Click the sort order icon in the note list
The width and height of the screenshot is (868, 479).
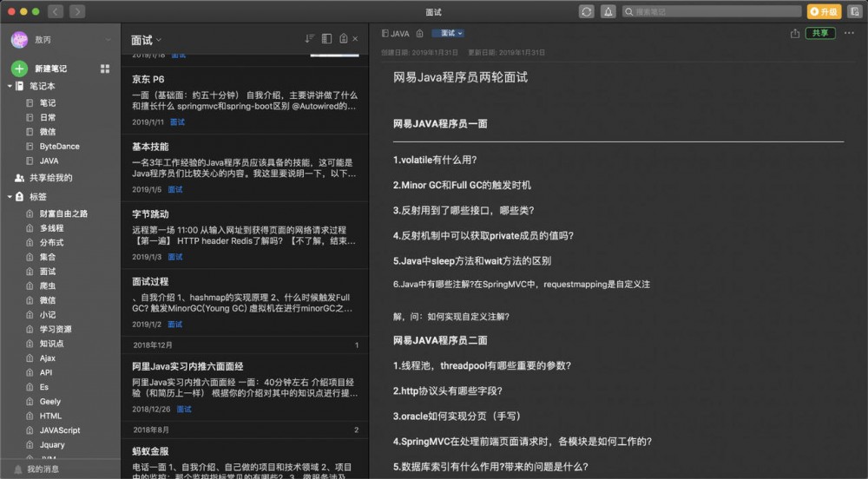point(310,39)
